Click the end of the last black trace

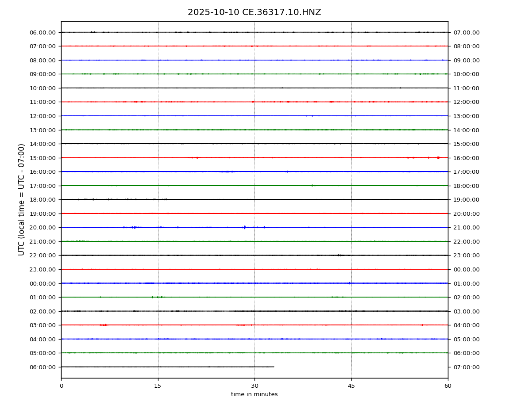pyautogui.click(x=274, y=367)
